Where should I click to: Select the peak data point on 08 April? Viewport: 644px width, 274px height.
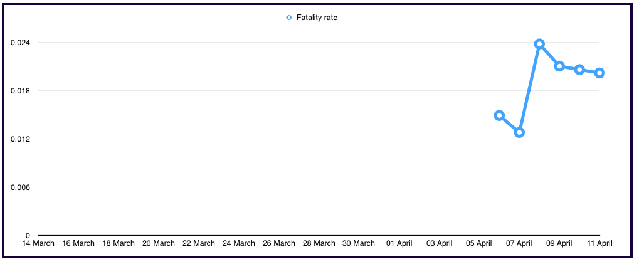tap(539, 44)
